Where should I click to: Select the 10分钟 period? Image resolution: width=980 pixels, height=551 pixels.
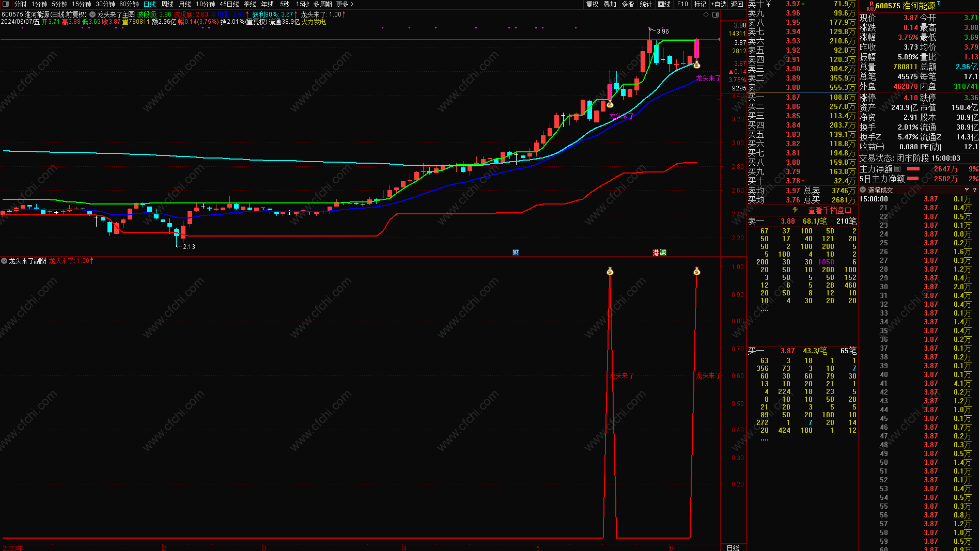(206, 4)
